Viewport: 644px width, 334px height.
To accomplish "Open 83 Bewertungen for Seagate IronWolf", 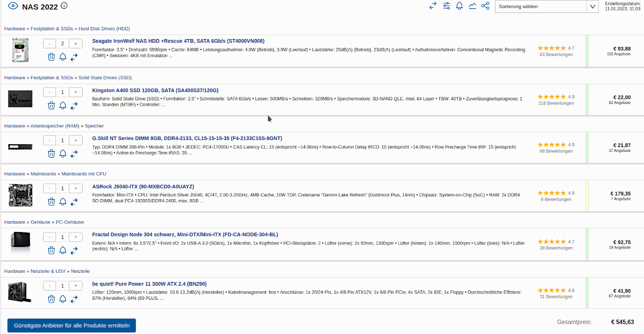I will pyautogui.click(x=556, y=55).
